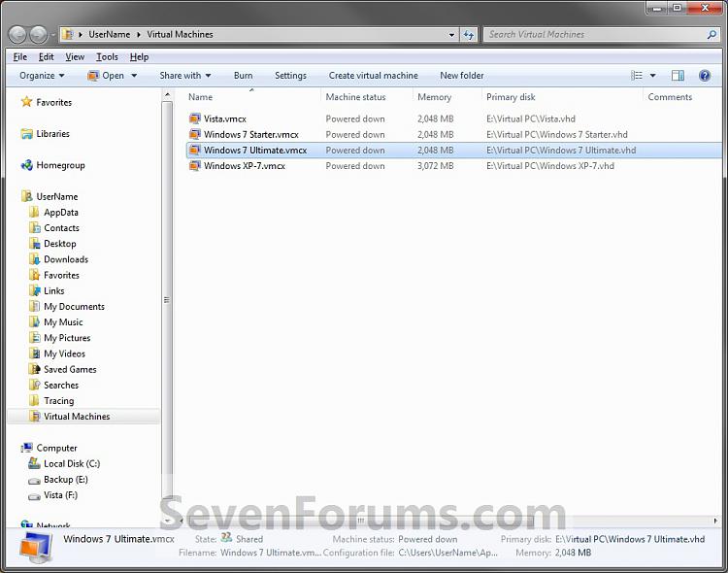Open the view options dropdown arrow
The width and height of the screenshot is (728, 573).
652,76
